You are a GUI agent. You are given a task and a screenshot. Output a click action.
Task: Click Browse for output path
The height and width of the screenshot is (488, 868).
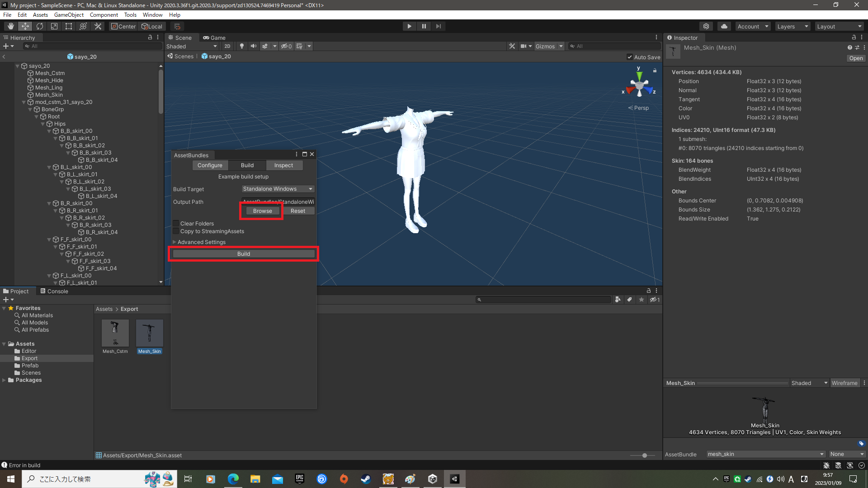tap(262, 211)
